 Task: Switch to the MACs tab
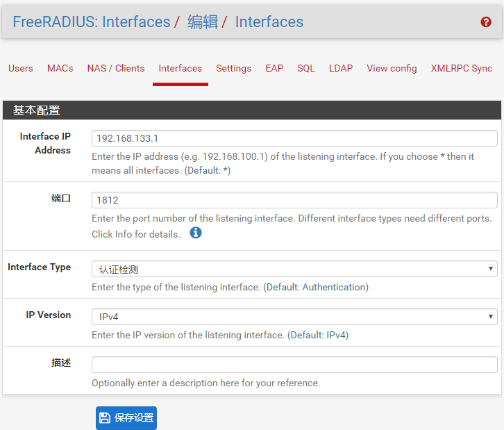click(x=60, y=68)
